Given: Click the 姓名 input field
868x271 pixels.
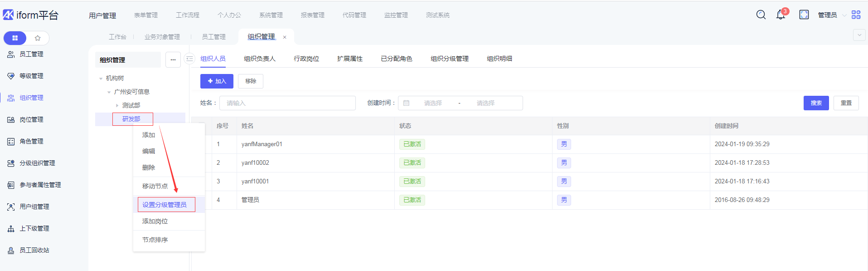Looking at the screenshot, I should pos(287,103).
